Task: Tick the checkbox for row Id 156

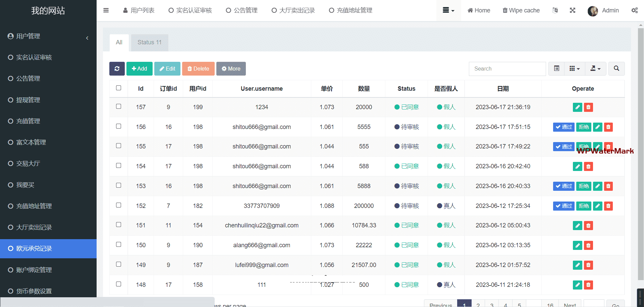Action: pos(118,126)
